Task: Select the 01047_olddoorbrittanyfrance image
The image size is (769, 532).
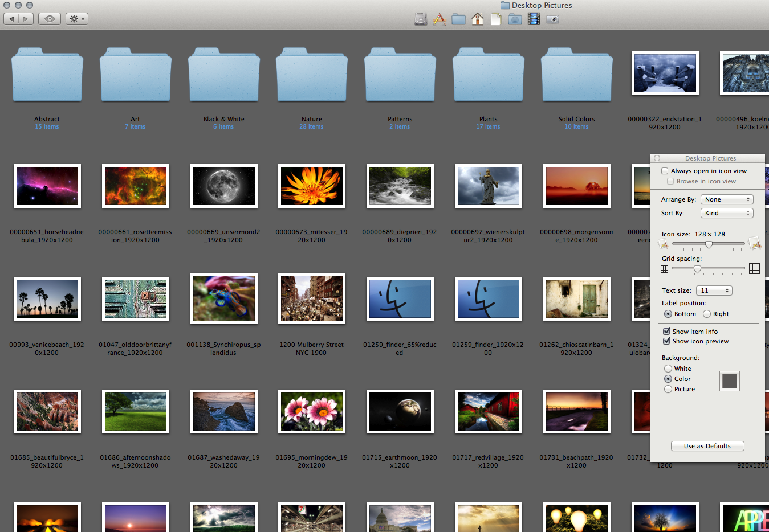Action: coord(135,298)
